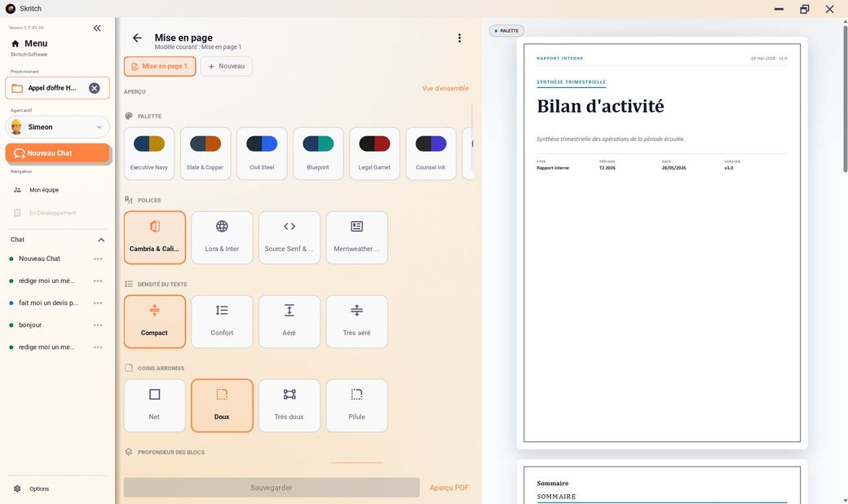Pick Merriweather font newspaper icon
The height and width of the screenshot is (504, 848).
pyautogui.click(x=356, y=226)
